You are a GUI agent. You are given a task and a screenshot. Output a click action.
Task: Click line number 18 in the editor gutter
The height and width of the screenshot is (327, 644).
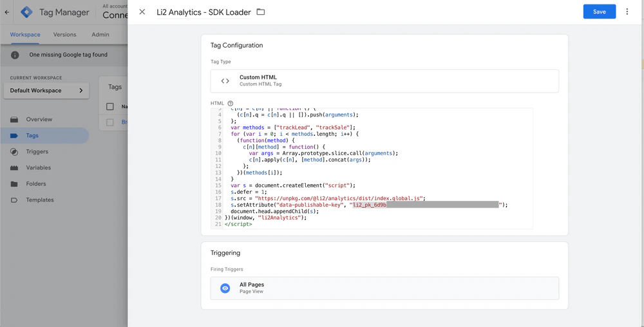[218, 205]
